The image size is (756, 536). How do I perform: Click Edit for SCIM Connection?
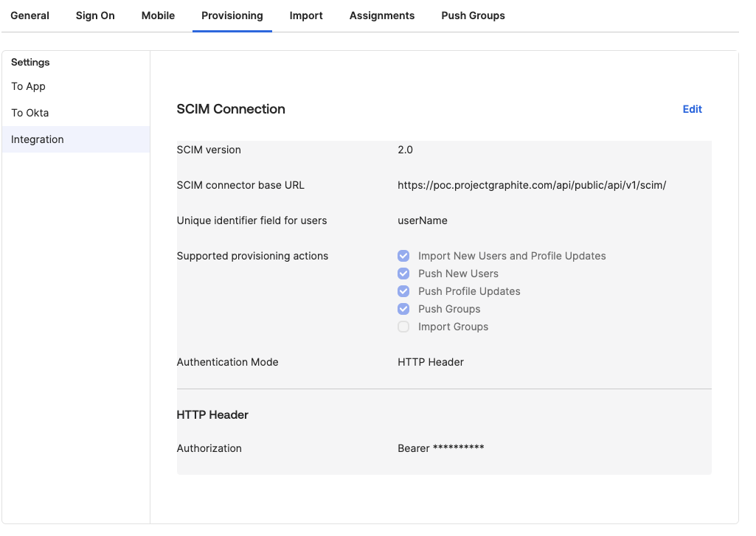[692, 109]
